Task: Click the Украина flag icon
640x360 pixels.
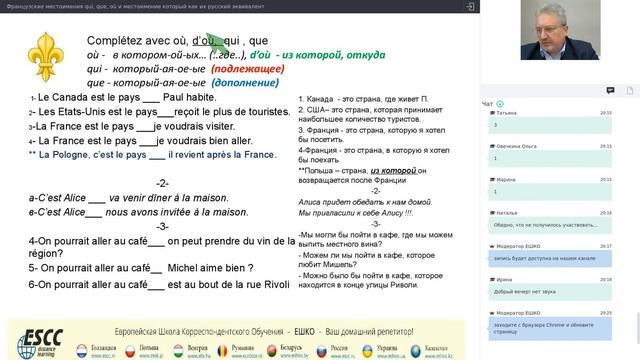Action: pos(367,351)
